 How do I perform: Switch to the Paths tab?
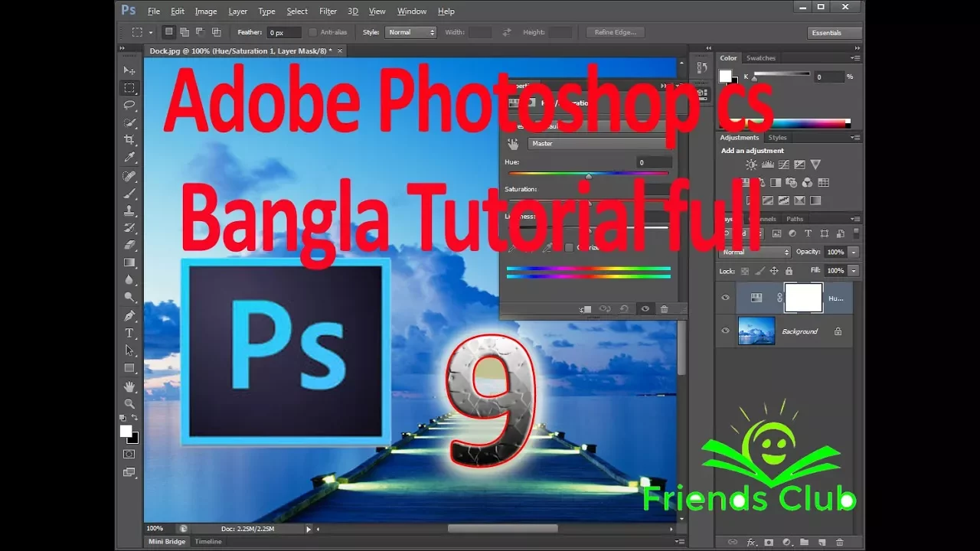795,219
